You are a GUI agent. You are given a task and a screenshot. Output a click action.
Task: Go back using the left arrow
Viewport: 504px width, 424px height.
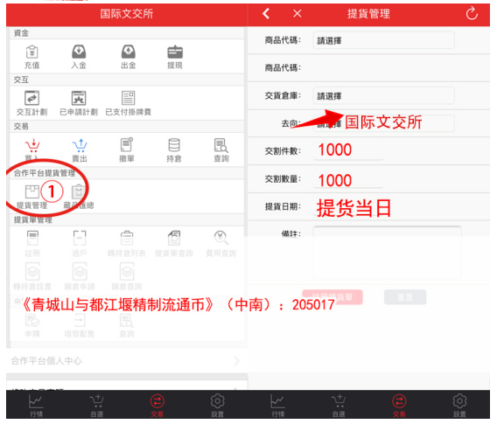tap(266, 14)
